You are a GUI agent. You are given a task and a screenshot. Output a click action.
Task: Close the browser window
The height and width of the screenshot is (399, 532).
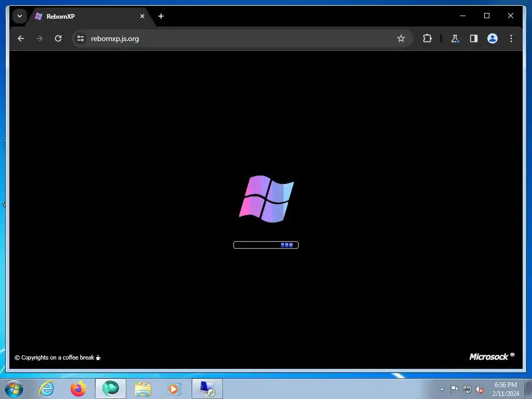click(510, 16)
